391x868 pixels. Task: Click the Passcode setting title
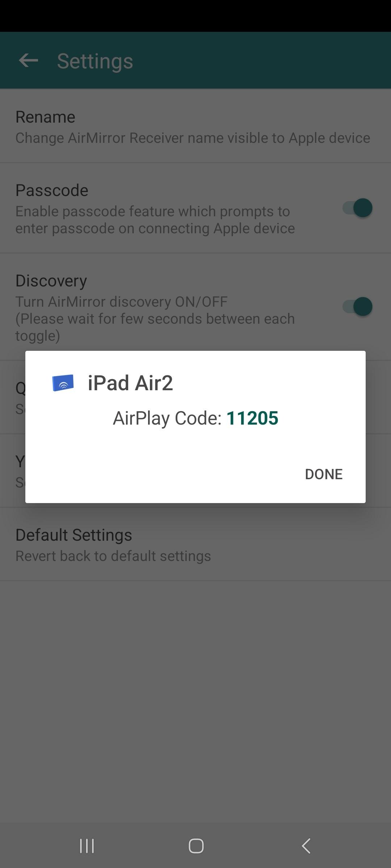click(52, 190)
